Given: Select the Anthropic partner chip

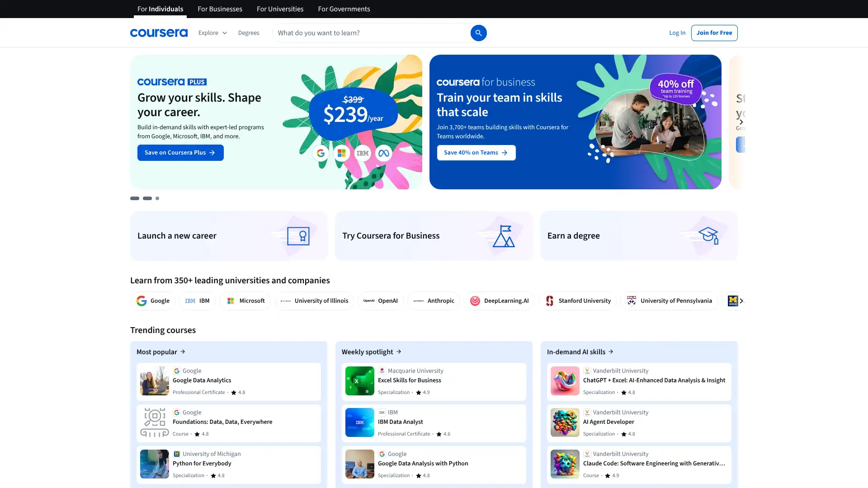Looking at the screenshot, I should [x=434, y=301].
